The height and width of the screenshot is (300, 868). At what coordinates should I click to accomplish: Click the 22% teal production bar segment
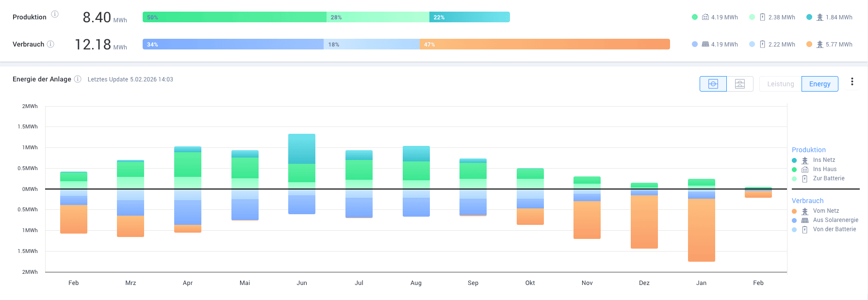469,17
